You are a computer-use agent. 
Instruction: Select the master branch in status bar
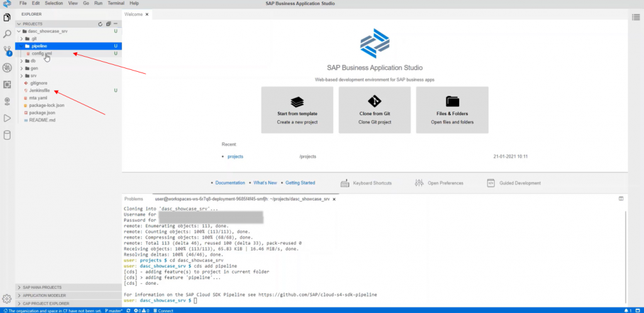pyautogui.click(x=113, y=310)
